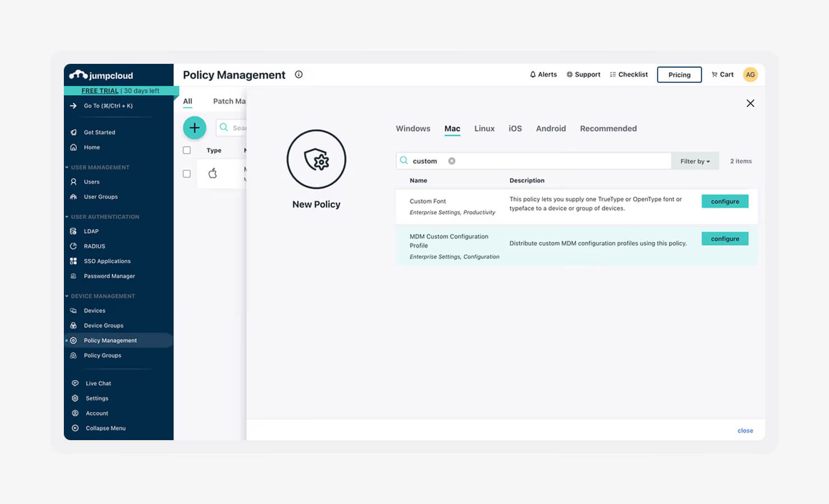Click the MDM Custom Configuration Profile name
The image size is (829, 504).
(x=449, y=241)
